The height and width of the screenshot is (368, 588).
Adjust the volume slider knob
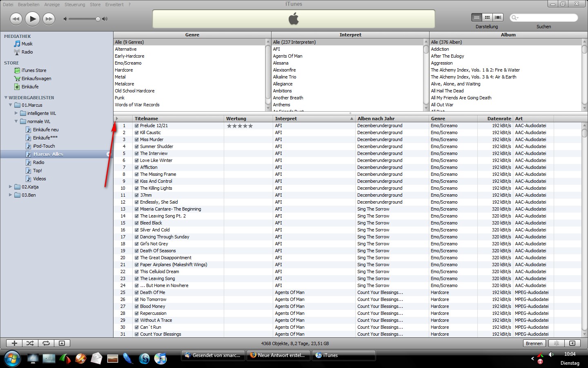click(98, 19)
